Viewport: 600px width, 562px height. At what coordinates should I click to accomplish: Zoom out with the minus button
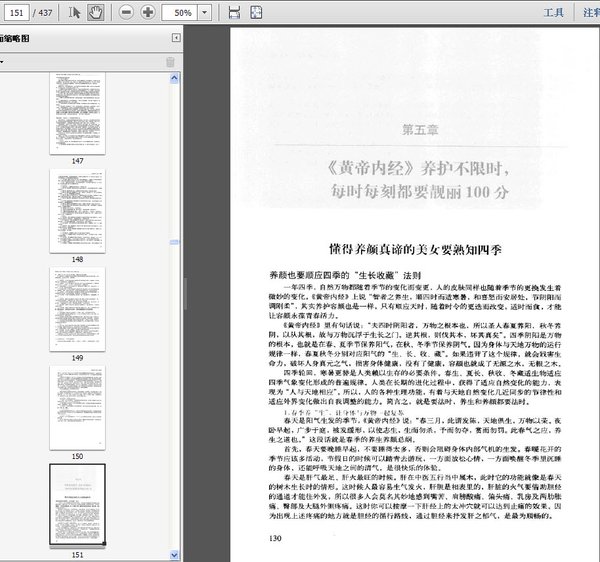[126, 13]
